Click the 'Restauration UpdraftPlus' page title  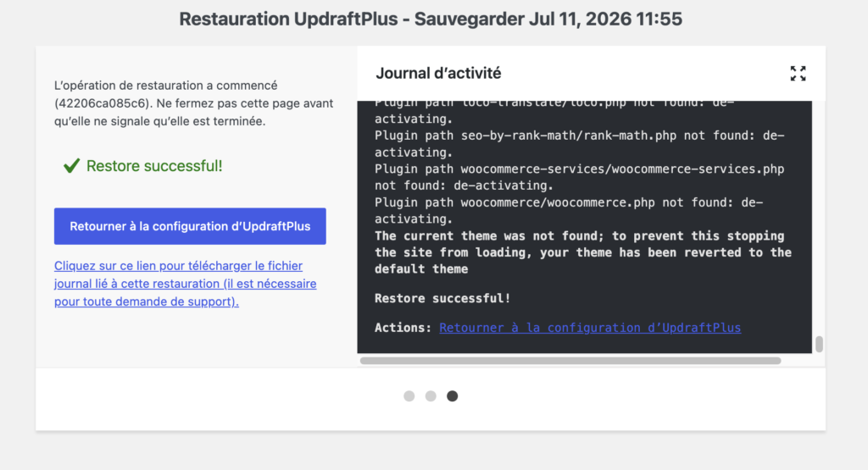click(x=431, y=19)
